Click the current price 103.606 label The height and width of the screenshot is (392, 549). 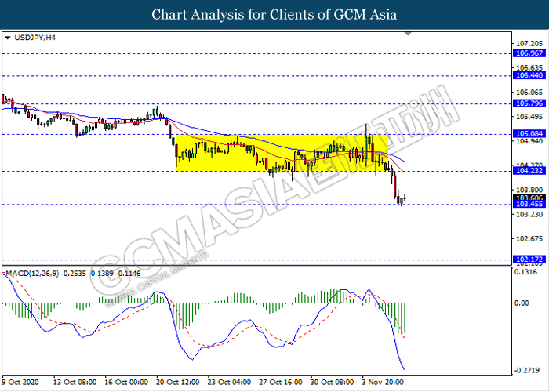click(529, 198)
